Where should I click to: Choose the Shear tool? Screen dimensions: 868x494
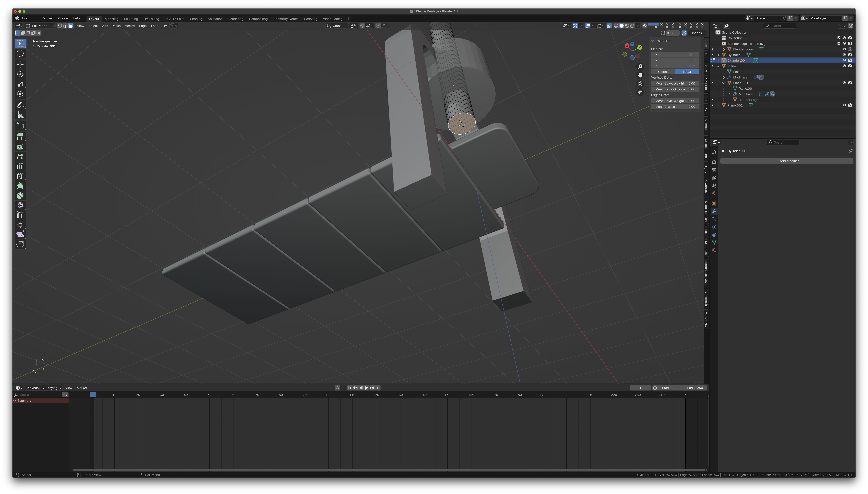click(x=20, y=235)
